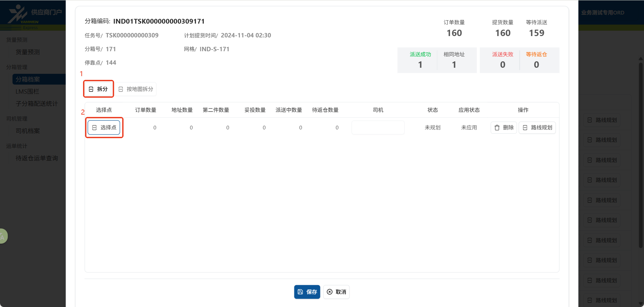Click the 选择点 icon in the table row
644x307 pixels.
(95, 127)
